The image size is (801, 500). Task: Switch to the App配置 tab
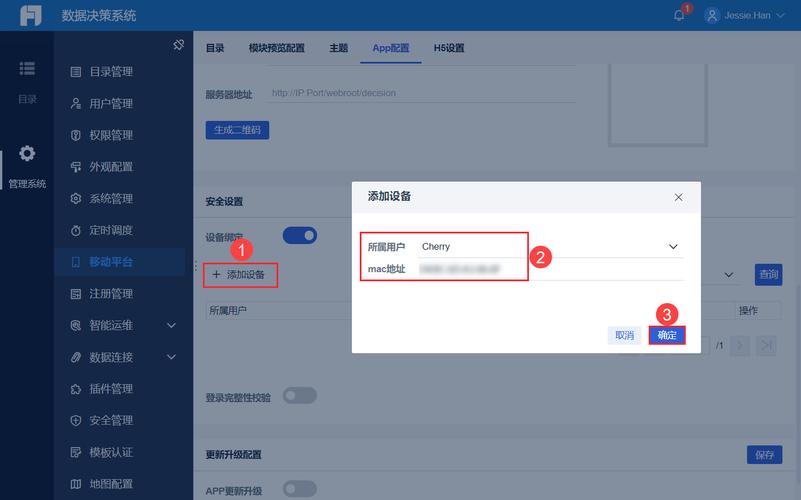tap(391, 48)
